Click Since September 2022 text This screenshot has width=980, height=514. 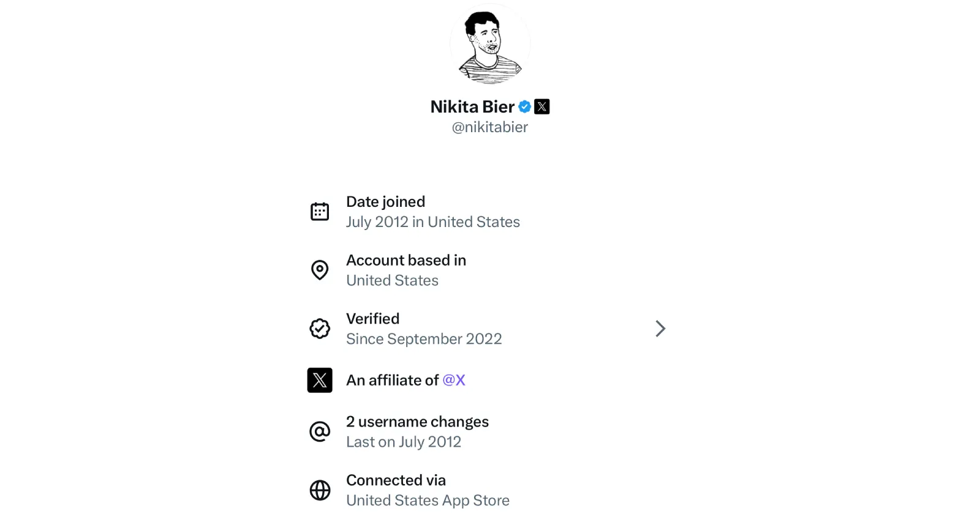[x=424, y=339]
